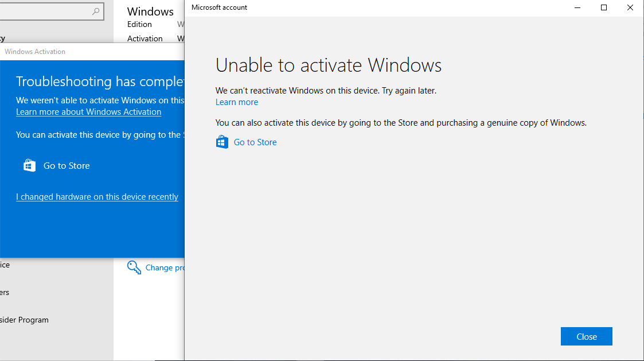Screen dimensions: 644x361
Task: Click the blue Close button
Action: [x=586, y=336]
